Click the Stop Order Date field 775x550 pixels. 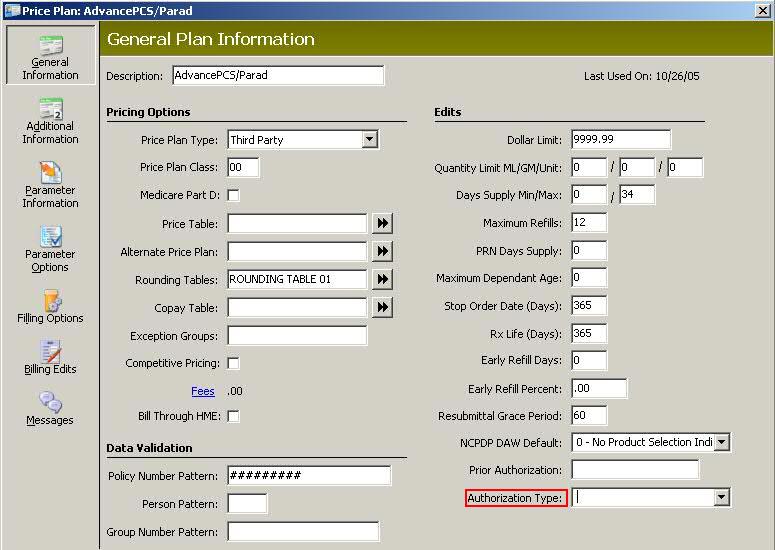tap(589, 305)
